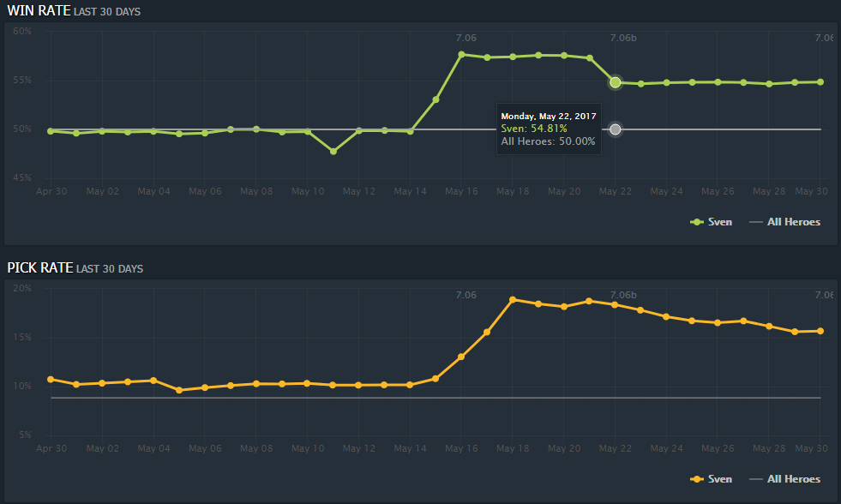Click the pick rate peak data point on May 18
The image size is (841, 504).
pyautogui.click(x=513, y=300)
